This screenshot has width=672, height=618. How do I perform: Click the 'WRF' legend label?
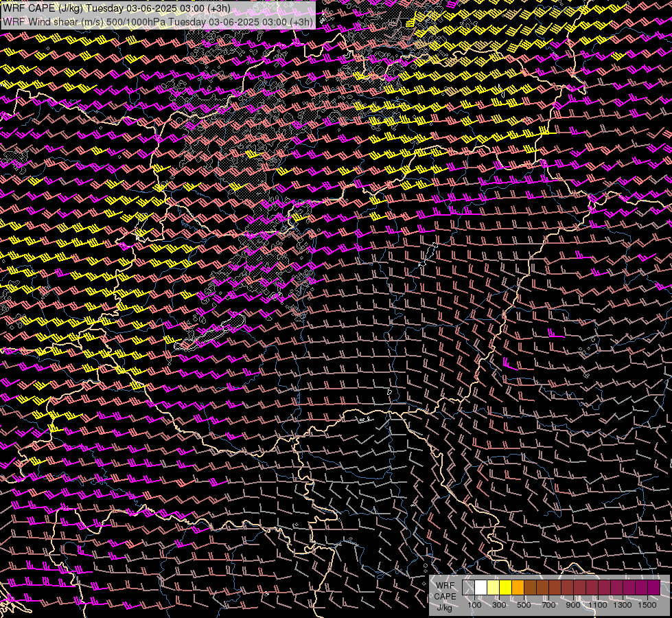tap(445, 586)
